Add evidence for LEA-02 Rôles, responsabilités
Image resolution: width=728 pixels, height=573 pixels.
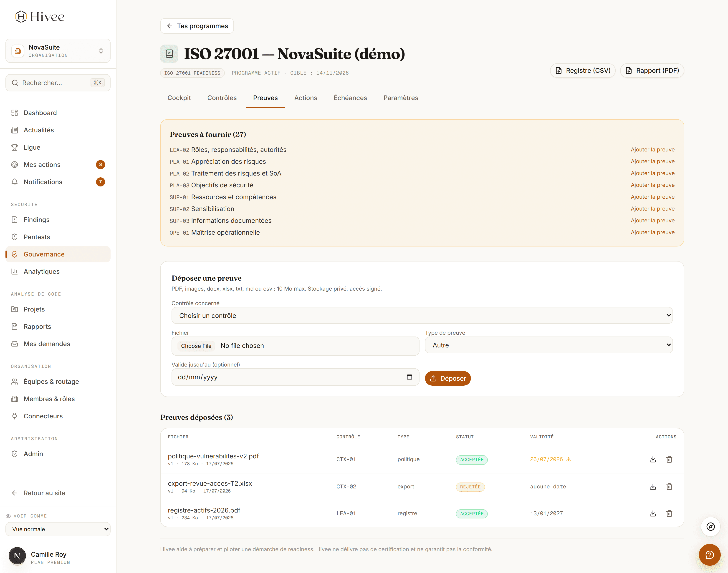click(x=652, y=150)
